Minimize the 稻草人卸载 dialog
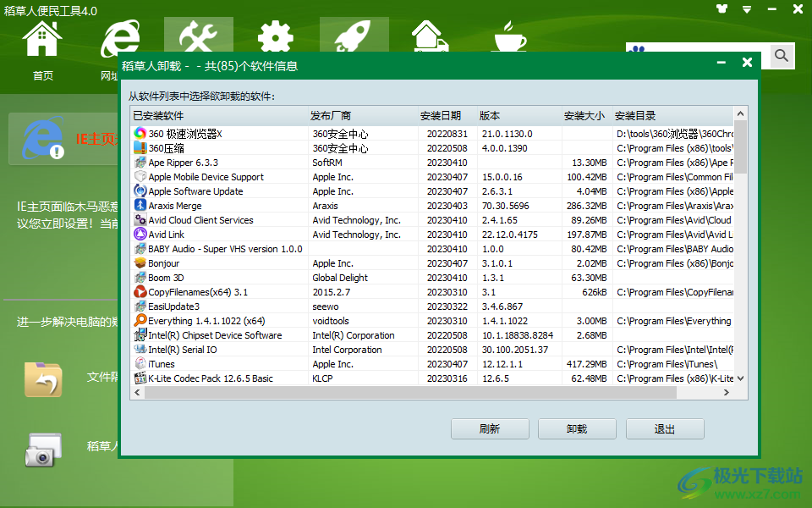Image resolution: width=812 pixels, height=508 pixels. (721, 63)
